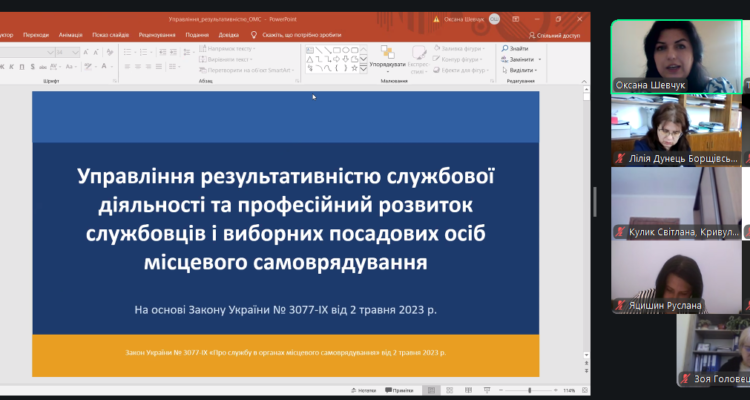Switch to Normal view in status bar
Image resolution: width=750 pixels, height=400 pixels.
[x=430, y=390]
